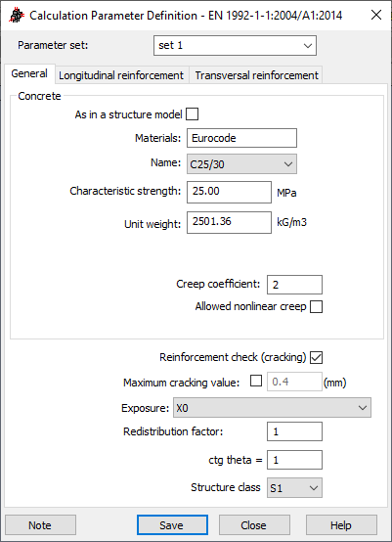Open the concrete Name dropdown C25/30
This screenshot has width=392, height=542.
click(241, 163)
